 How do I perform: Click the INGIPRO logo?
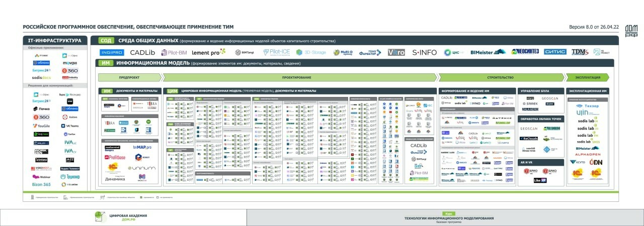click(111, 52)
